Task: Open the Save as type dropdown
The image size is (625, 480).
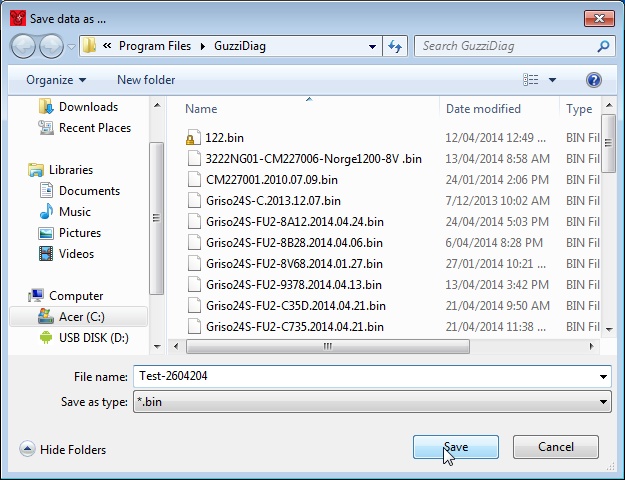Action: coord(603,401)
